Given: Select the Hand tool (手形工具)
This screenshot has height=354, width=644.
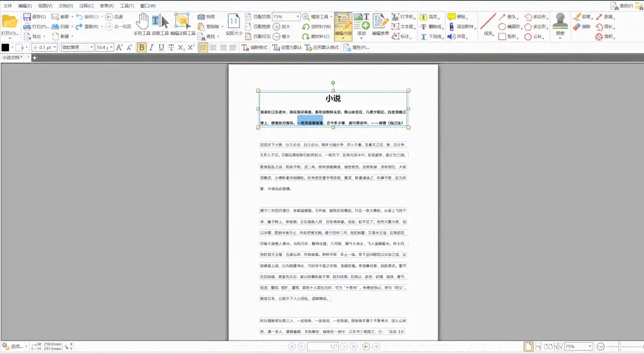Looking at the screenshot, I should 142,24.
